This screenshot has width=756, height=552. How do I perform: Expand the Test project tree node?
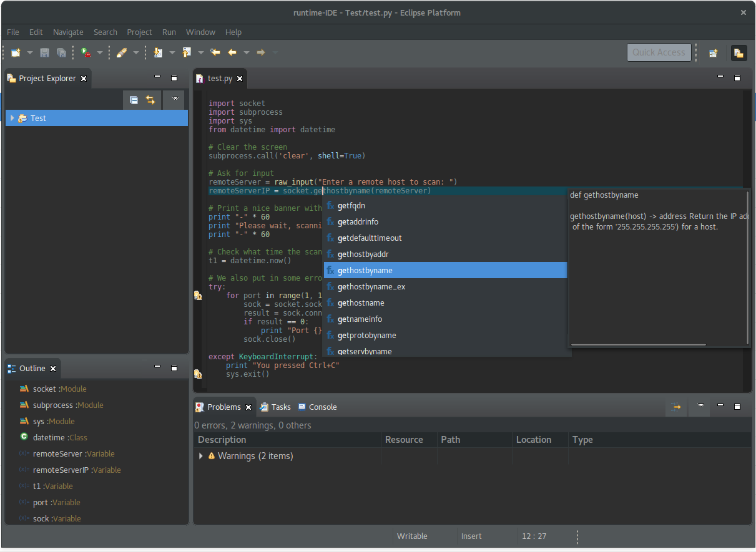12,118
